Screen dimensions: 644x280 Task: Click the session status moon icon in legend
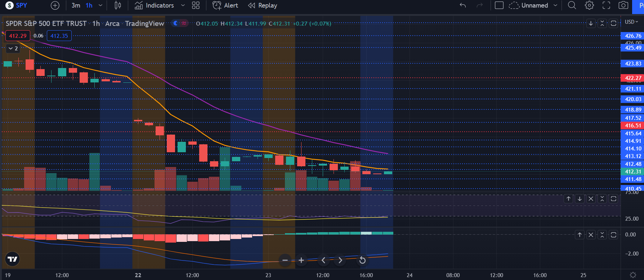coord(176,23)
